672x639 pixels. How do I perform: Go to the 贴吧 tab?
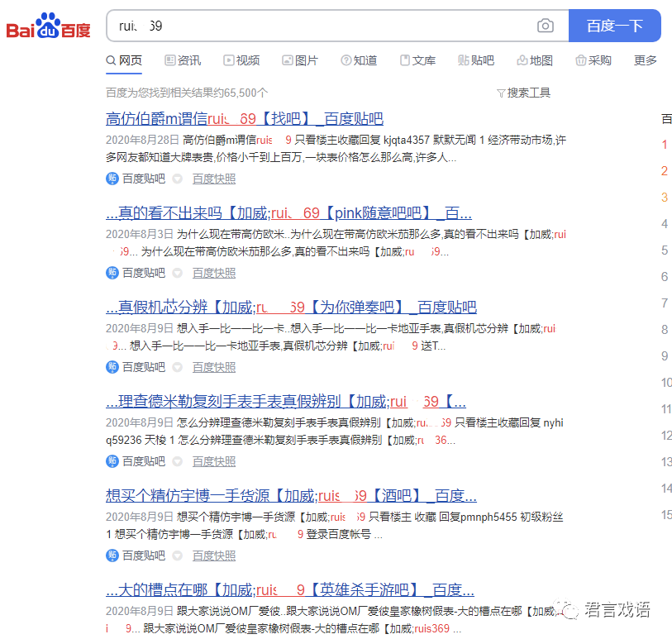476,60
